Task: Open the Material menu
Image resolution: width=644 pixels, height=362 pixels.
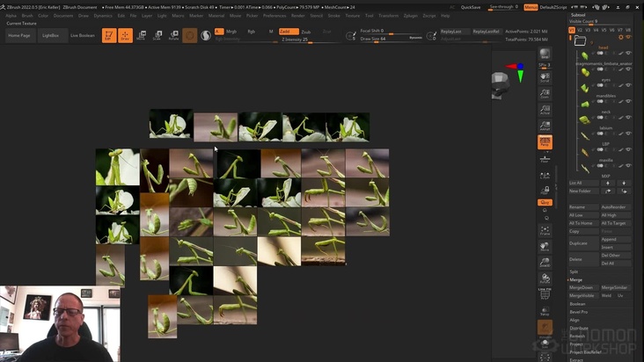Action: (x=216, y=15)
